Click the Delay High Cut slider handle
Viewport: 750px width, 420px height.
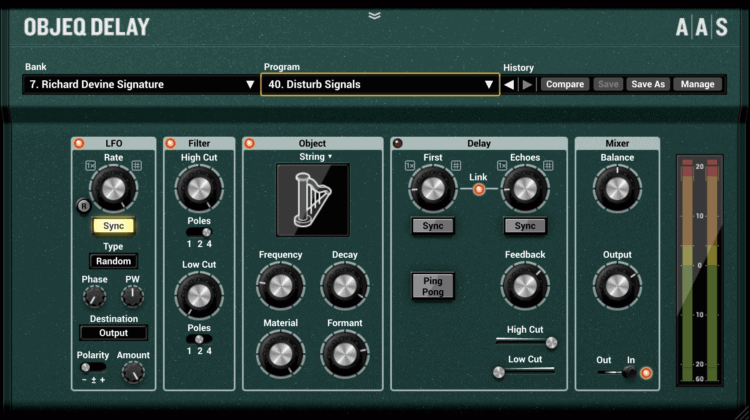point(551,343)
